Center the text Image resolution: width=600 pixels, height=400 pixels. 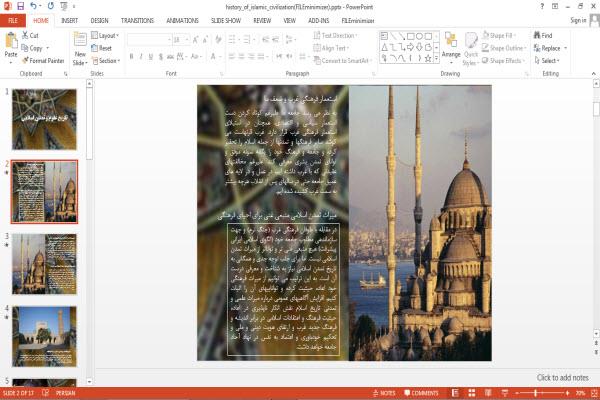pyautogui.click(x=241, y=57)
